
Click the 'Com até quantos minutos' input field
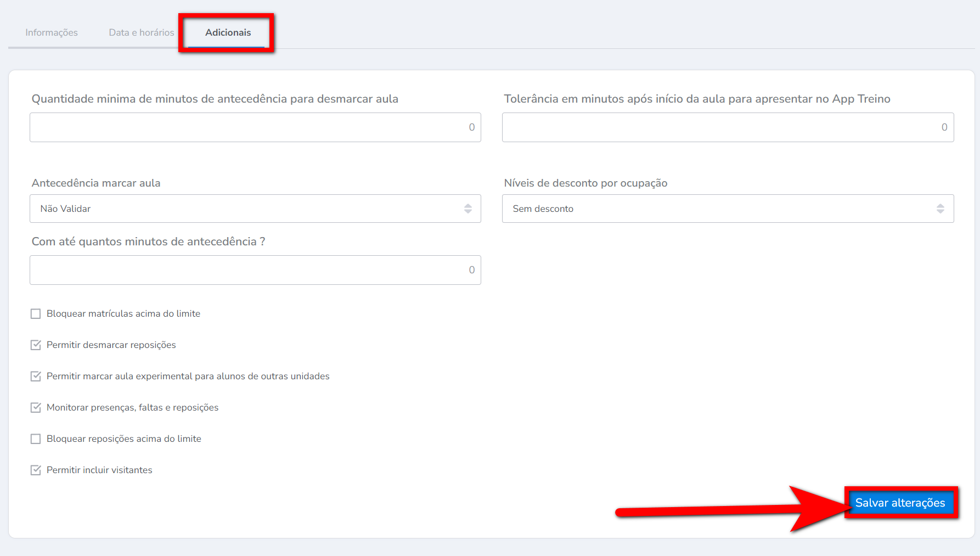(255, 270)
